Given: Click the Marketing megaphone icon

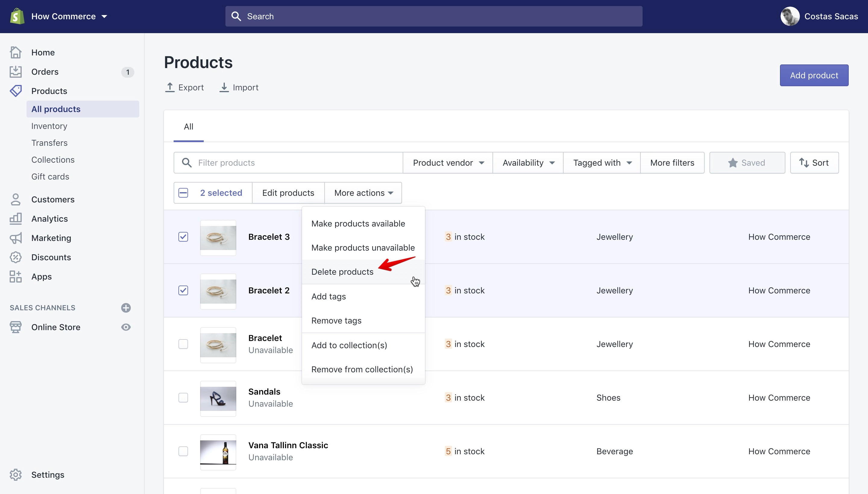Looking at the screenshot, I should [x=16, y=238].
